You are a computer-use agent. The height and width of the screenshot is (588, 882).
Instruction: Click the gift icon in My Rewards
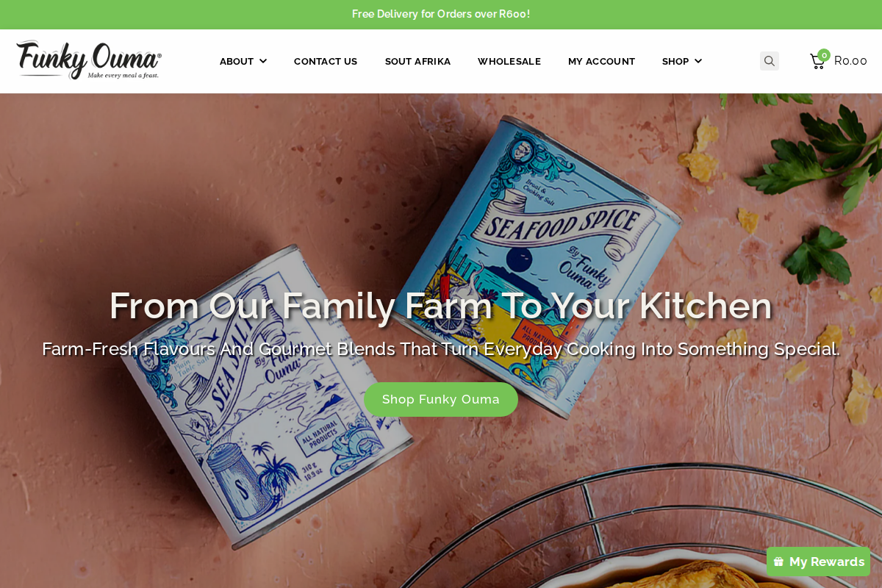[779, 562]
